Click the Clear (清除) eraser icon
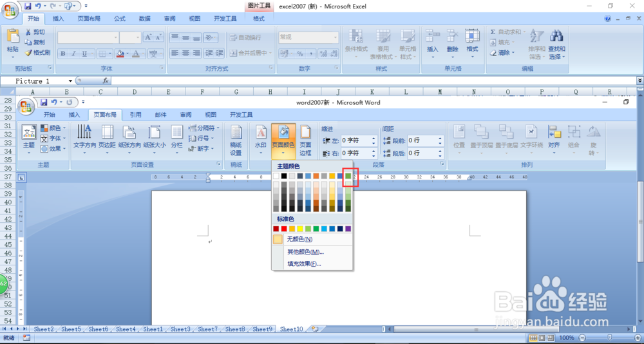The height and width of the screenshot is (344, 644). click(493, 53)
